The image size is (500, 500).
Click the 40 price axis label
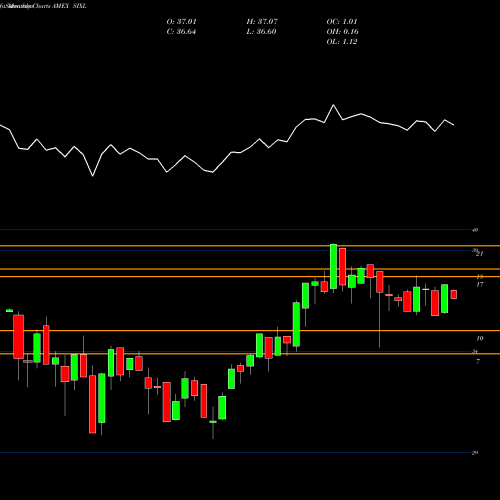click(475, 230)
